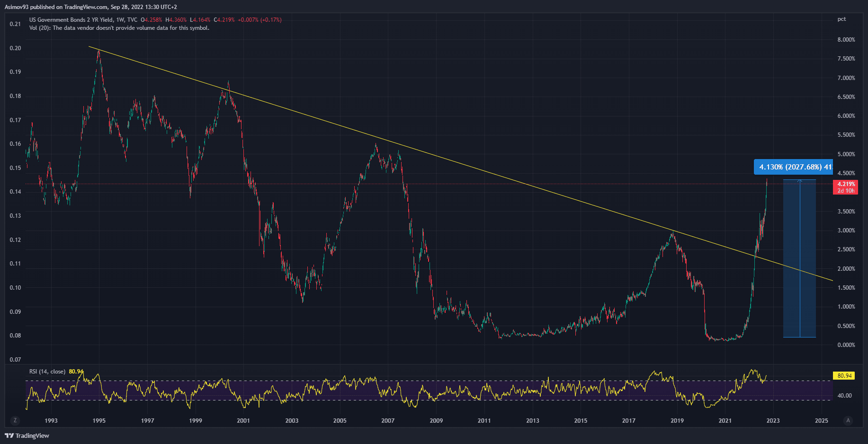Click 8.000% on the right price scale

tap(846, 40)
